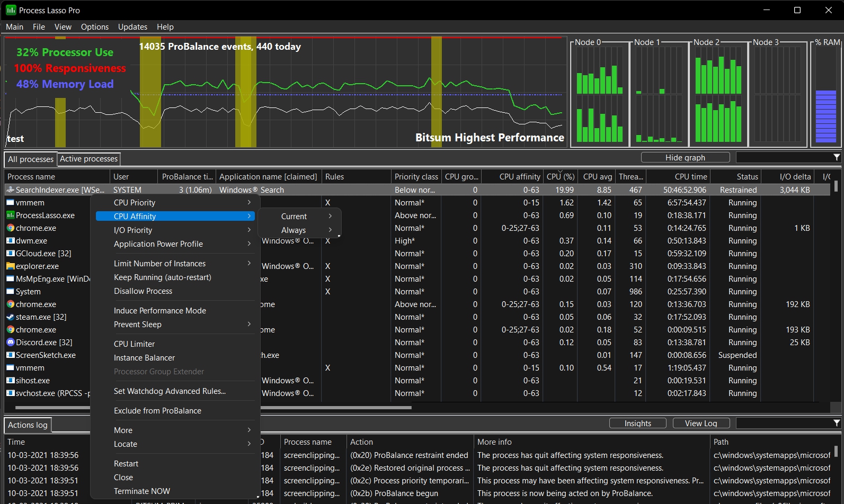
Task: Click the Node 0 CPU core graph
Action: pyautogui.click(x=600, y=94)
